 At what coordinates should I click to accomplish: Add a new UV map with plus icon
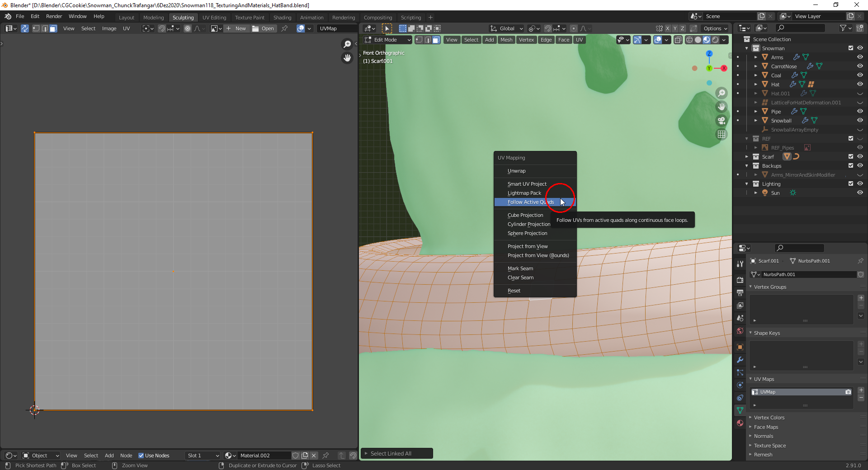[861, 390]
